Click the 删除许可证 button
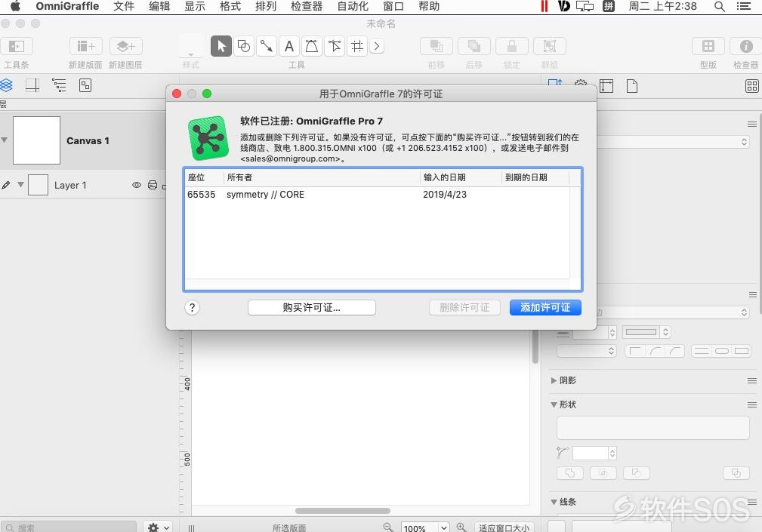 464,308
